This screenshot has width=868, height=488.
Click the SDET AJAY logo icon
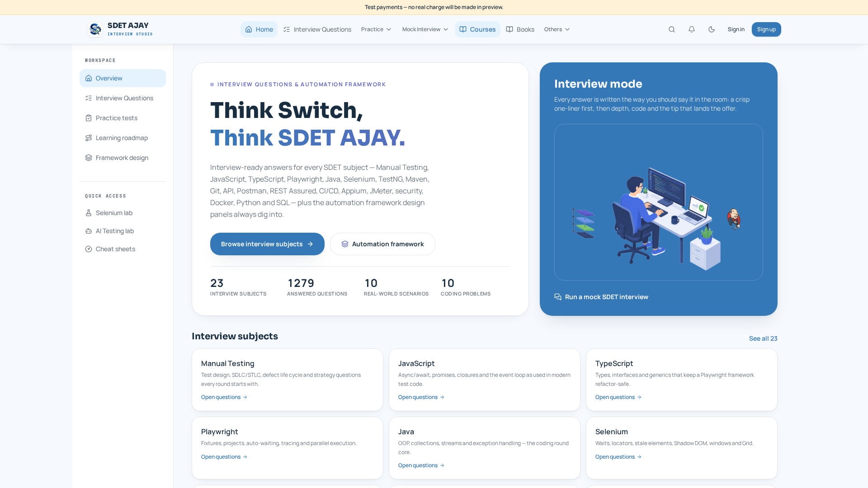click(x=95, y=29)
